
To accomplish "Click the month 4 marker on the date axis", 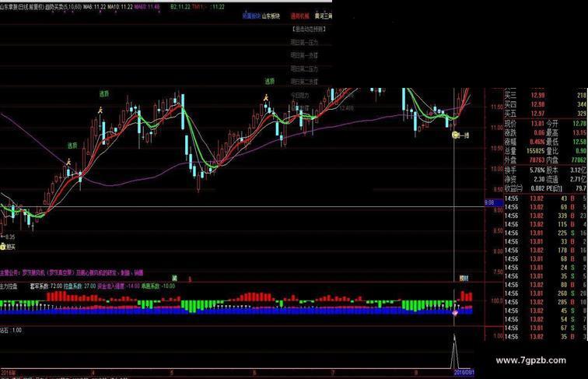I will [x=93, y=373].
